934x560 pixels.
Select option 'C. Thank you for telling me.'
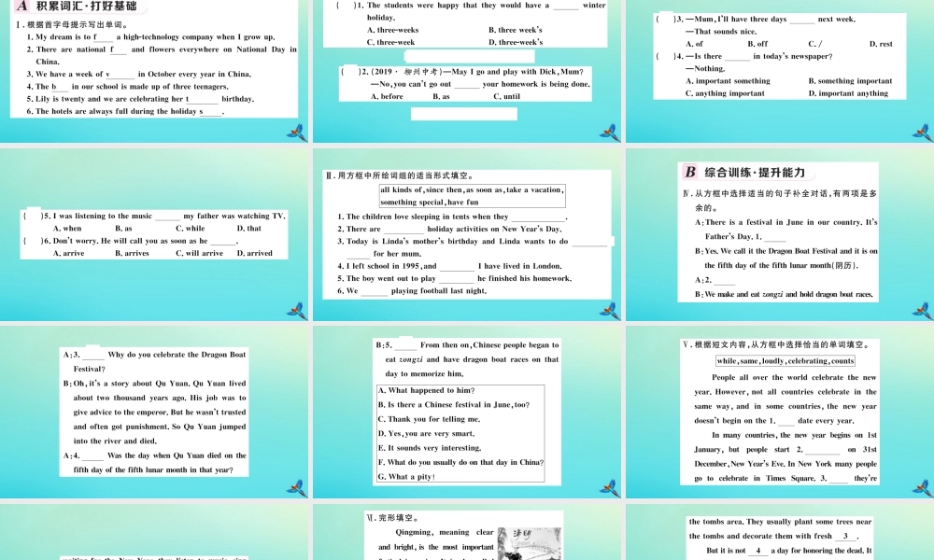click(429, 419)
